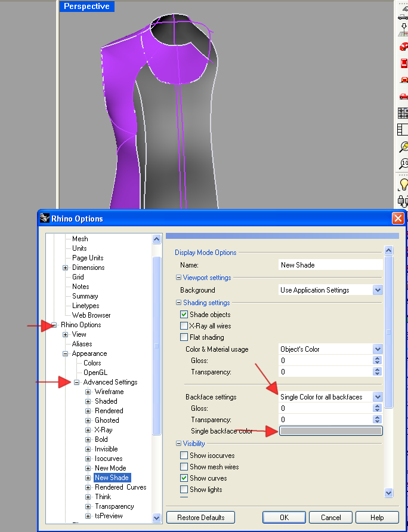Toggle the Show isocurves checkbox

click(x=184, y=456)
